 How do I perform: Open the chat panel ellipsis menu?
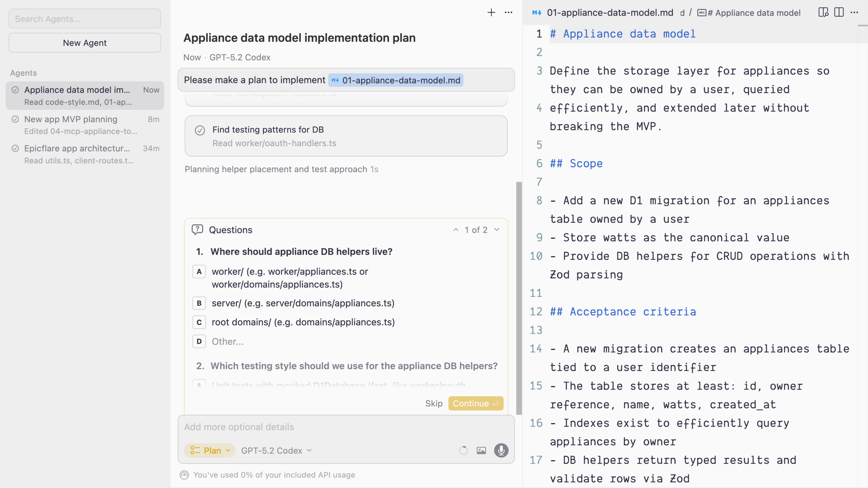point(509,13)
